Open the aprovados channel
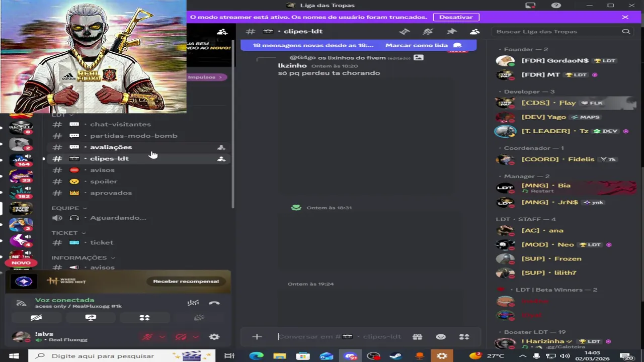Screen dimensions: 644x362 click(138, 193)
